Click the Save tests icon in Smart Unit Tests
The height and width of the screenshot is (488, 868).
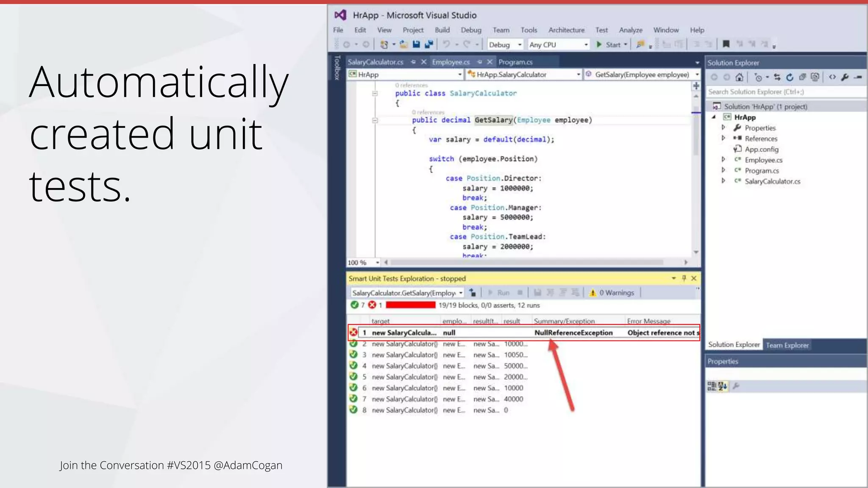[x=537, y=293]
